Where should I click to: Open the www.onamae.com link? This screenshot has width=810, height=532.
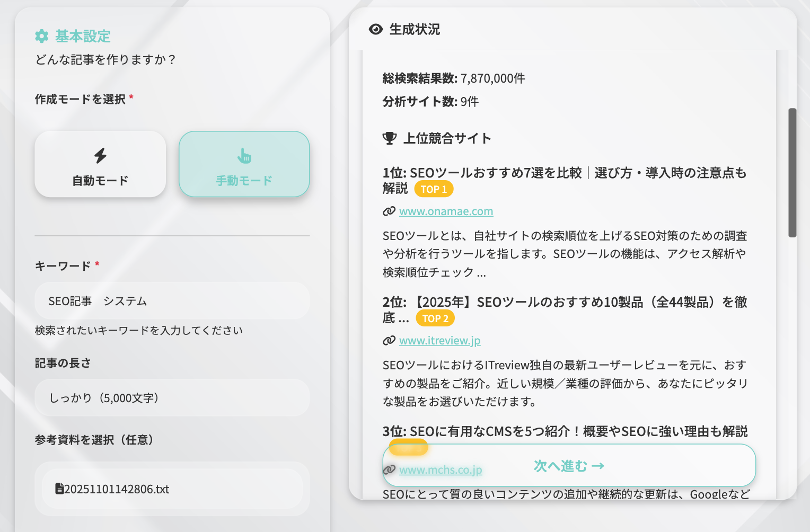(446, 211)
